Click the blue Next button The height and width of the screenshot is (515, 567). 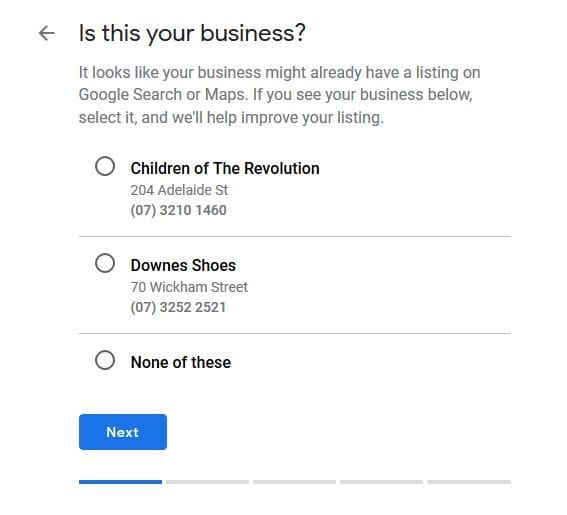coord(123,432)
